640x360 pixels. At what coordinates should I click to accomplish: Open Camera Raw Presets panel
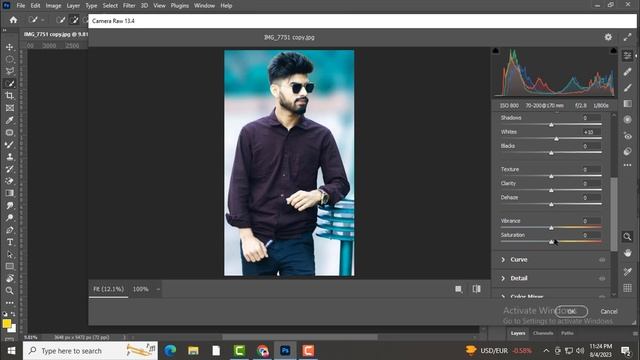coord(628,151)
